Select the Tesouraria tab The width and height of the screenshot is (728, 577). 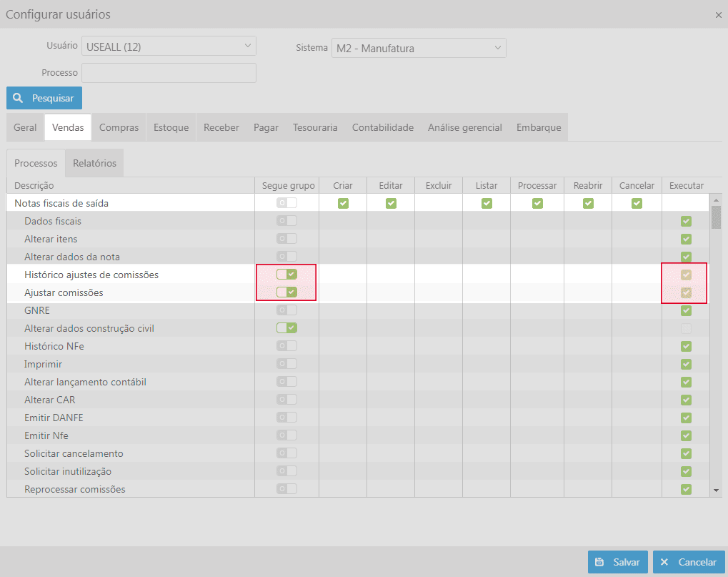(315, 127)
